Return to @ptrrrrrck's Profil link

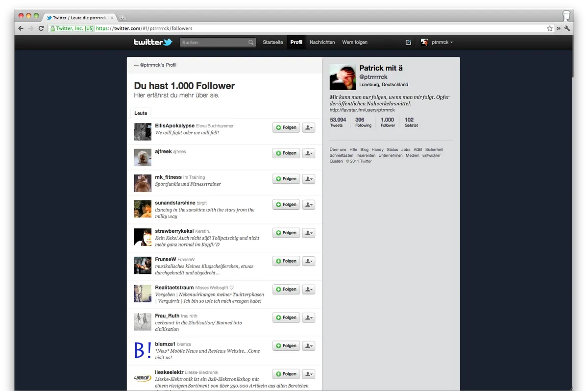tap(155, 65)
